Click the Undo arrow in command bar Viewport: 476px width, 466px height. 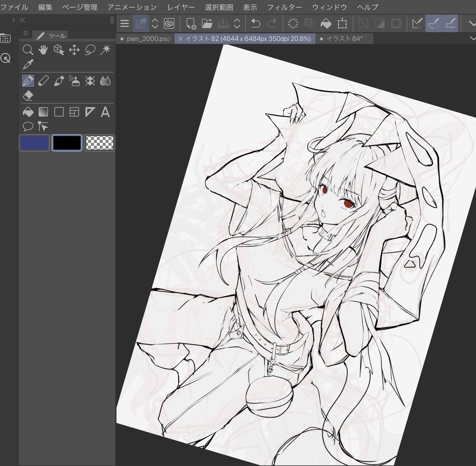[255, 24]
